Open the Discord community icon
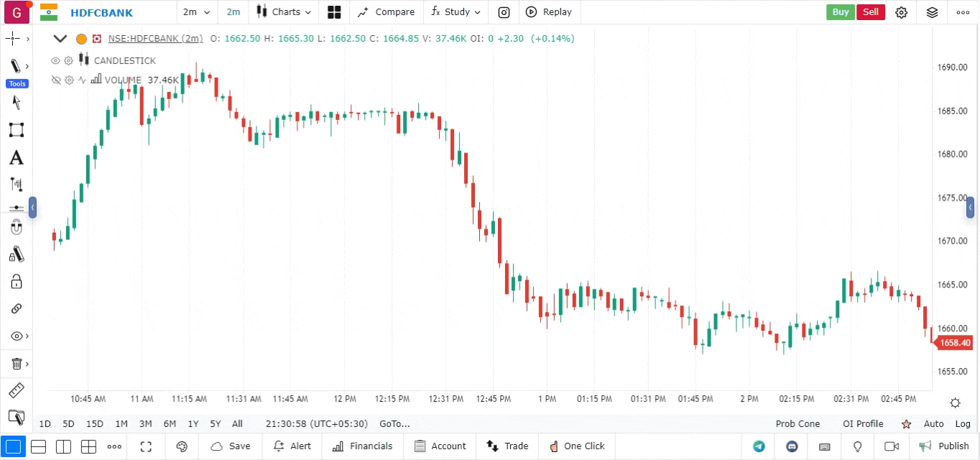 (x=792, y=446)
